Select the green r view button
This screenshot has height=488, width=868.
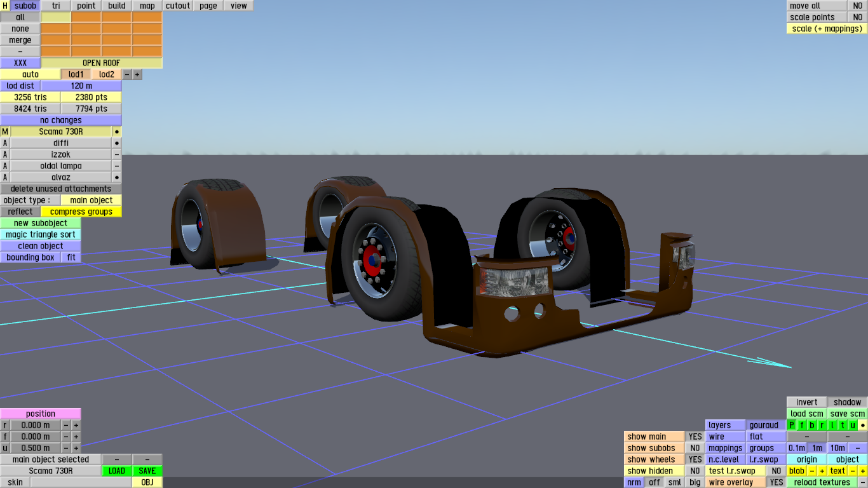coord(822,425)
